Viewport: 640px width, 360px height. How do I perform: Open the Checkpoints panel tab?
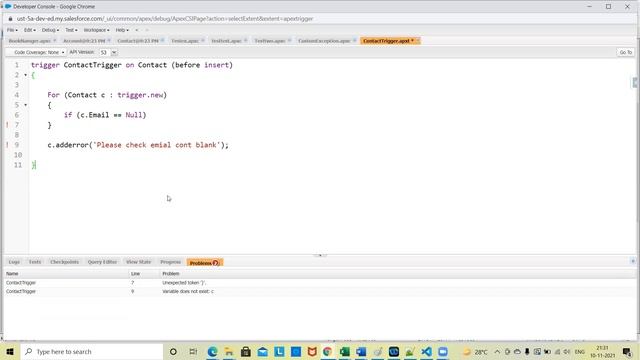[64, 262]
